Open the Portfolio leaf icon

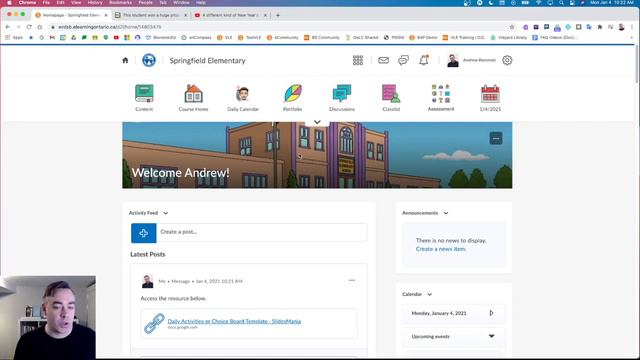(x=293, y=93)
